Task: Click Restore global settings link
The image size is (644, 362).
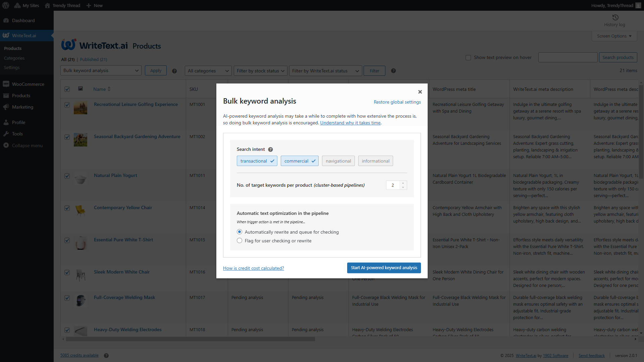Action: point(397,102)
